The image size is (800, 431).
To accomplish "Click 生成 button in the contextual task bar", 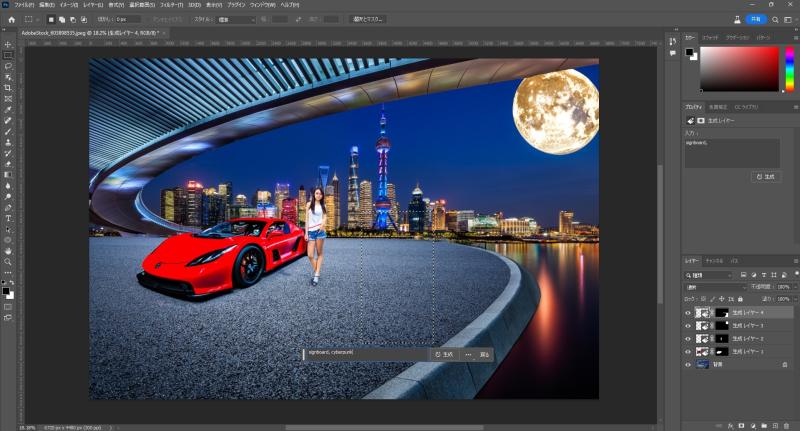I will pyautogui.click(x=444, y=354).
